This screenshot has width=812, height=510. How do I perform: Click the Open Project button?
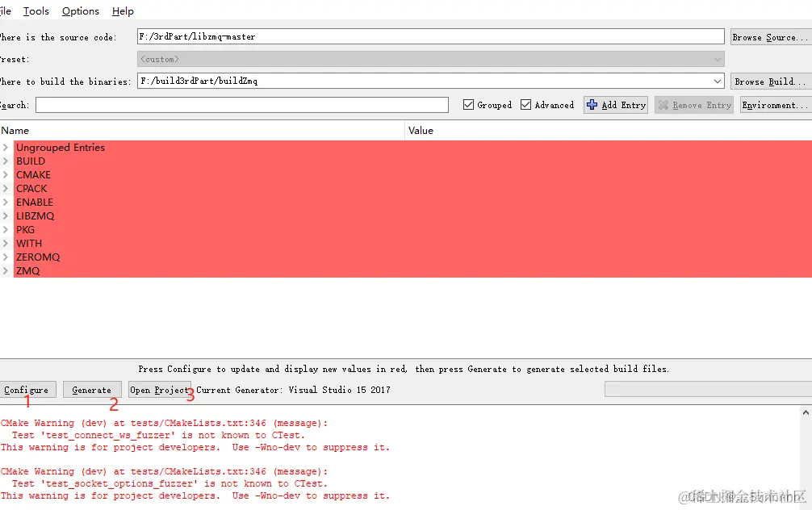160,390
